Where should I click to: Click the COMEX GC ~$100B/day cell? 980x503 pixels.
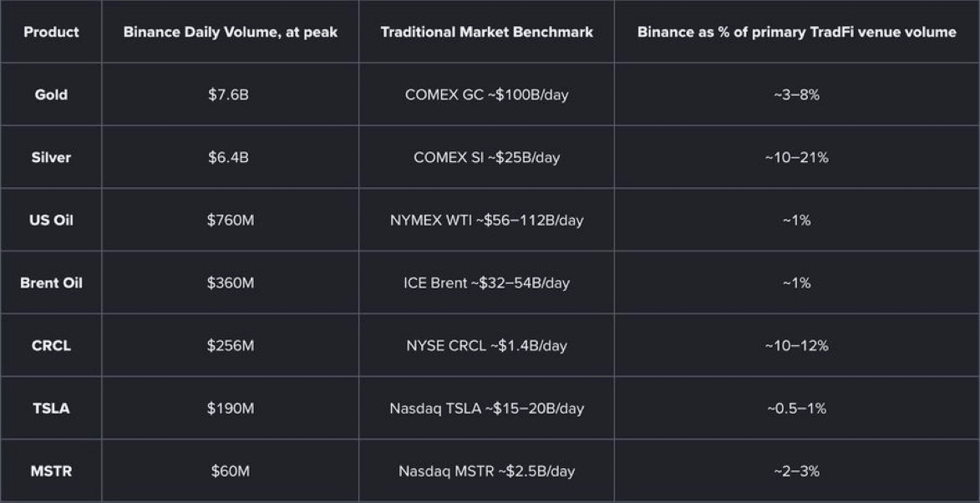[487, 95]
